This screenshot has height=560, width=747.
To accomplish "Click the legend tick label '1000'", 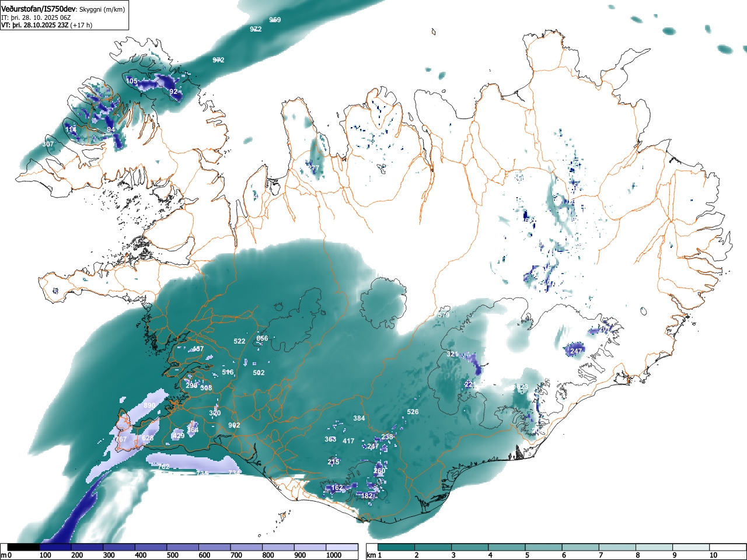I will coord(334,555).
